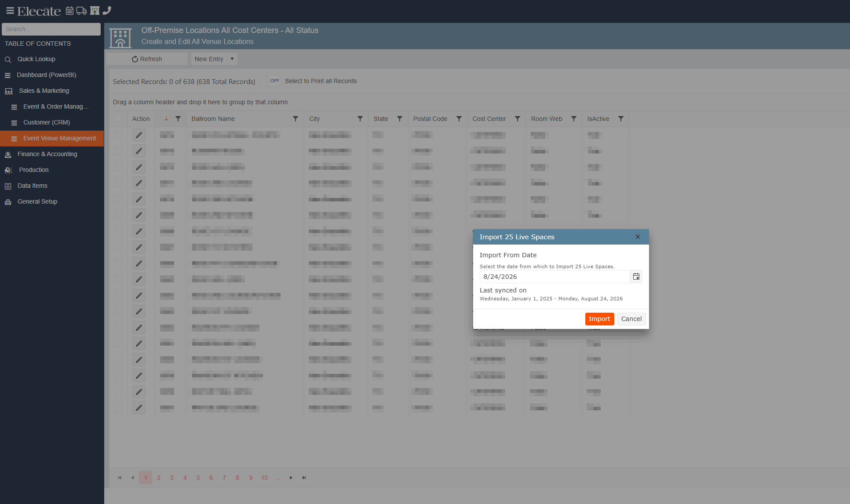850x504 pixels.
Task: Open the Cost Center column filter
Action: point(518,119)
